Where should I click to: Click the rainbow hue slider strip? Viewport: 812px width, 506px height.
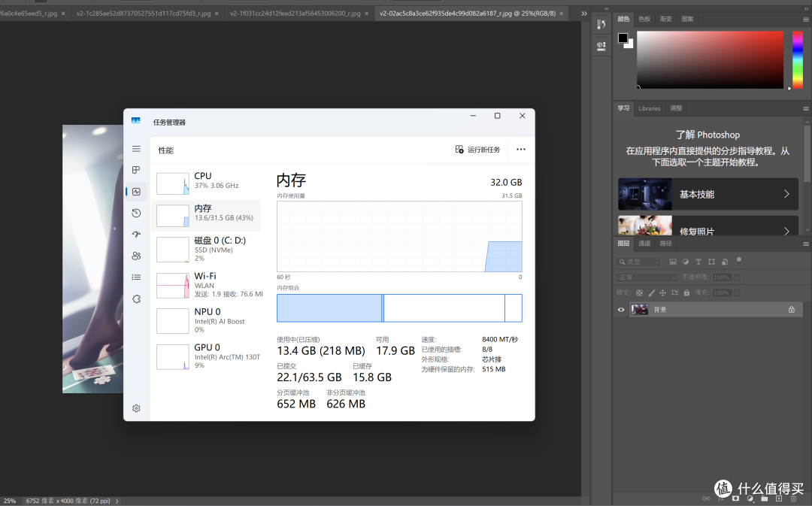point(798,59)
